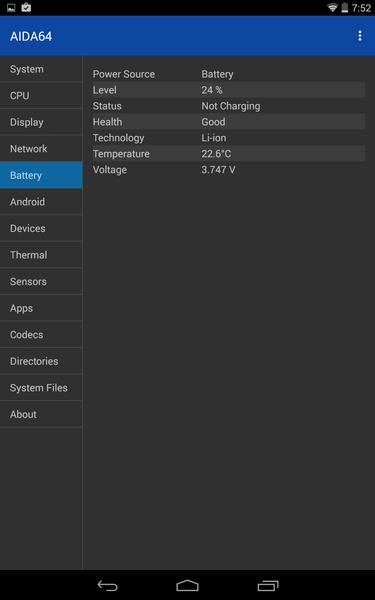Open the Android section
The height and width of the screenshot is (600, 375).
tap(41, 202)
